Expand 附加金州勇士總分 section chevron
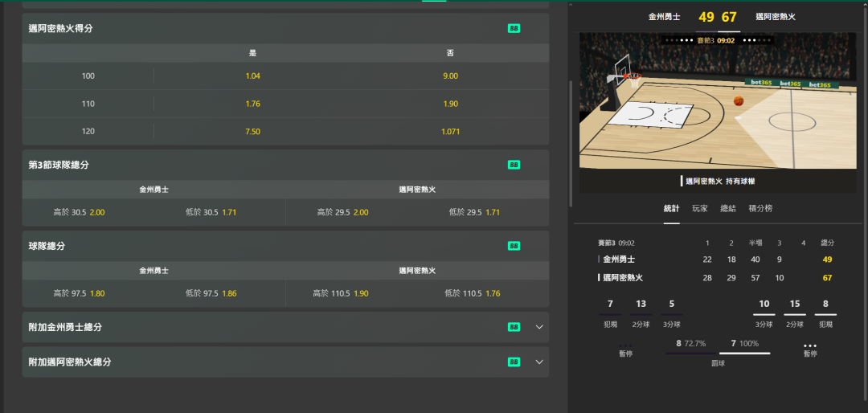 click(540, 327)
